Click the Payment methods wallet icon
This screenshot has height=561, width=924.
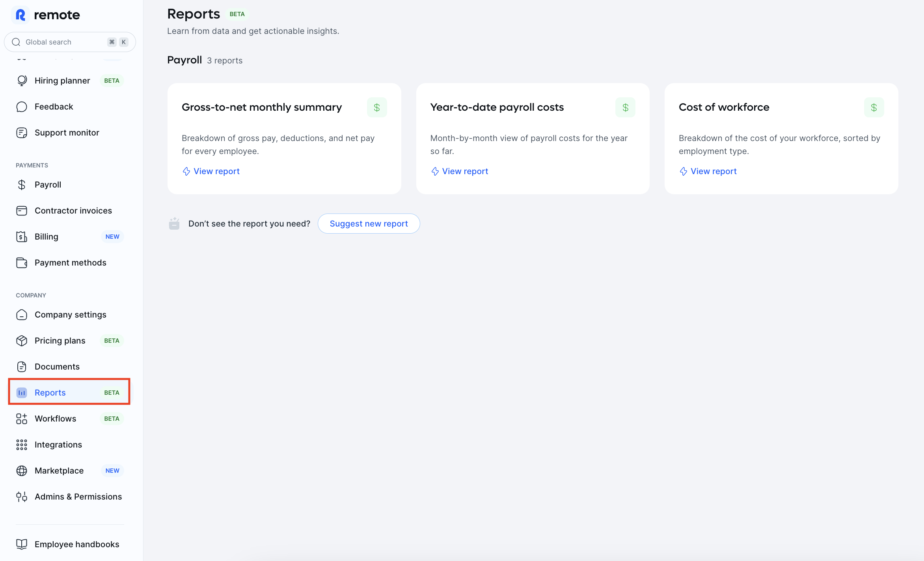click(x=22, y=263)
